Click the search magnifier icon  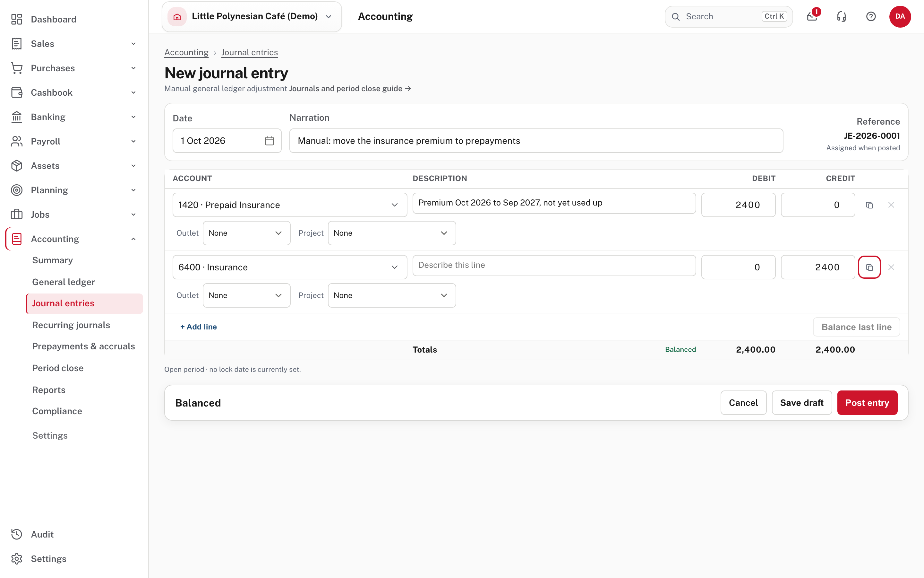(x=675, y=16)
